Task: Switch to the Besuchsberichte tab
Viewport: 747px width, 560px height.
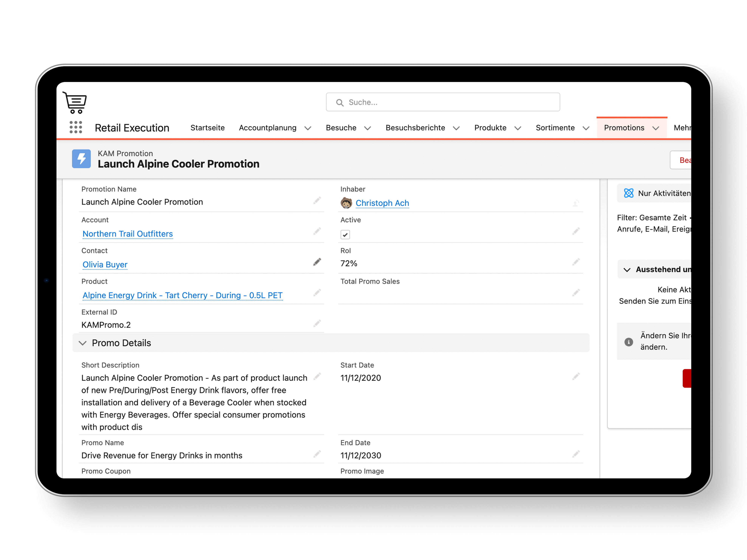Action: (415, 128)
